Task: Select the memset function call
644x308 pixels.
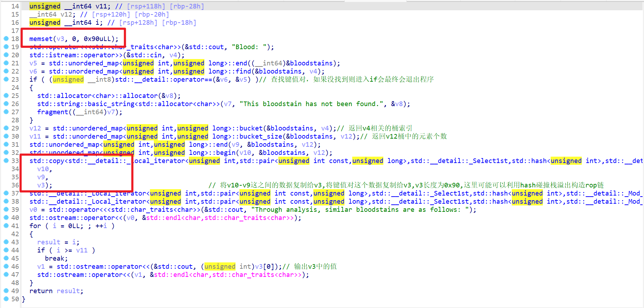Action: (x=41, y=39)
